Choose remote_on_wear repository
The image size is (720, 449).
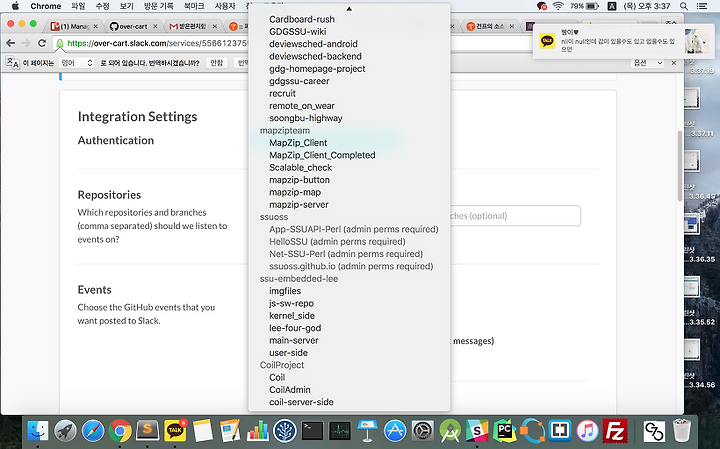[x=302, y=106]
